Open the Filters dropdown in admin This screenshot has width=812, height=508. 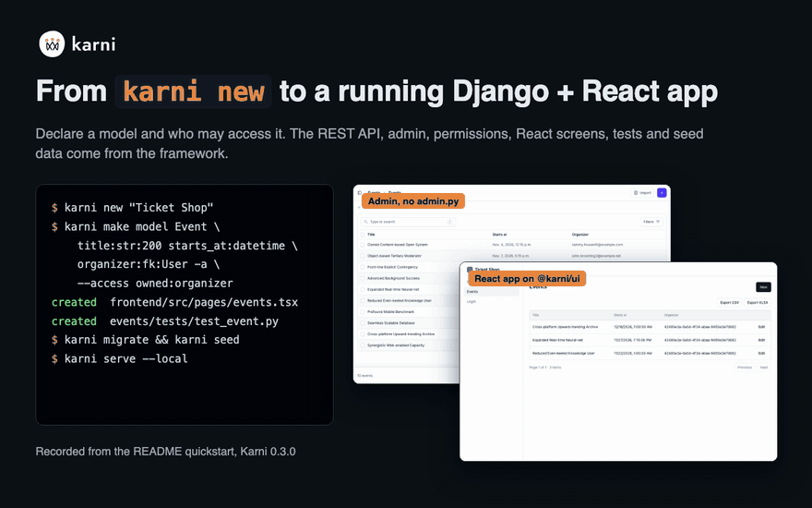click(651, 222)
